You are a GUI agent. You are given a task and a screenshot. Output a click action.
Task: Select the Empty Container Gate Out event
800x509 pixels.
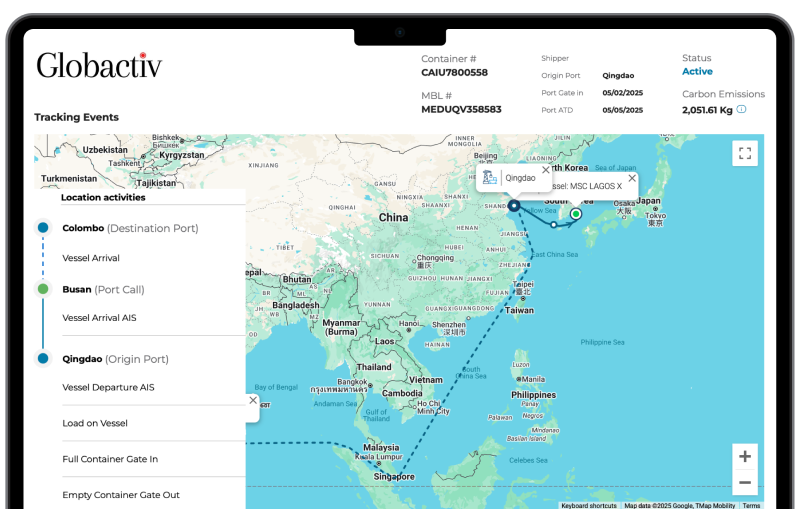pyautogui.click(x=121, y=495)
